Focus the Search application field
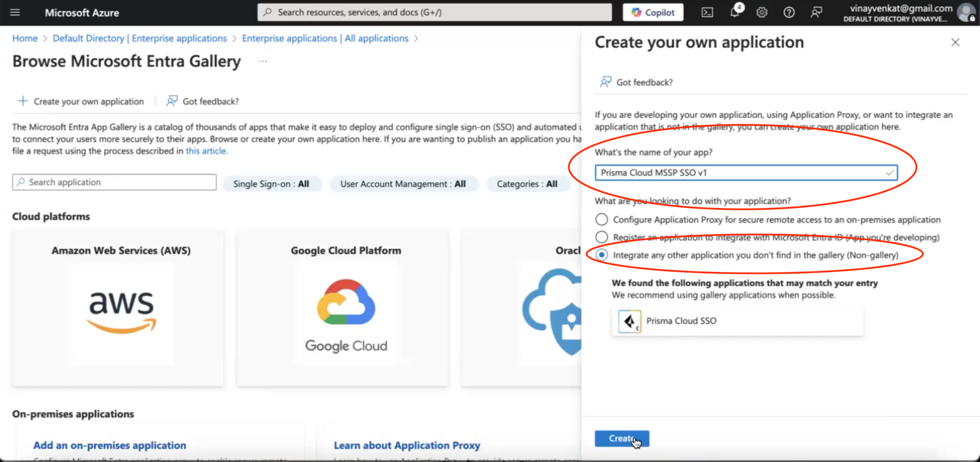The height and width of the screenshot is (462, 980). pos(114,182)
